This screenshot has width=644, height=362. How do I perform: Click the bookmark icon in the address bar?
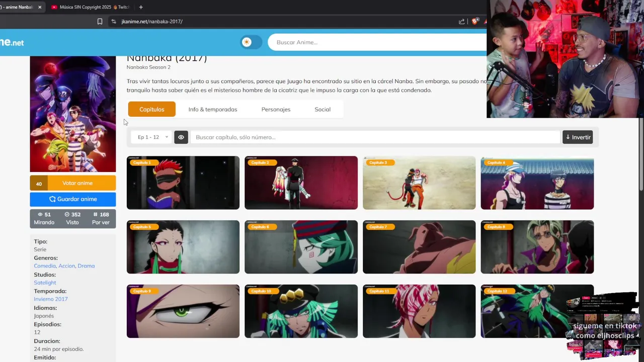click(x=100, y=22)
